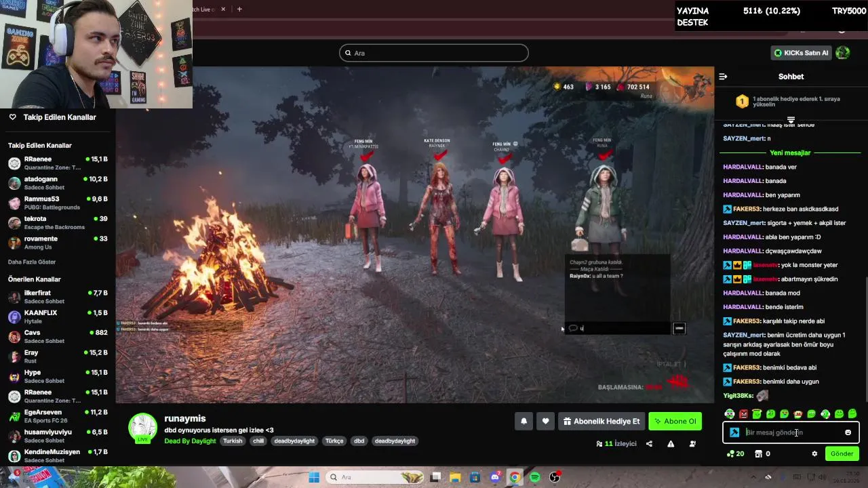868x488 pixels.
Task: Click the Gönder send button
Action: pos(842,453)
